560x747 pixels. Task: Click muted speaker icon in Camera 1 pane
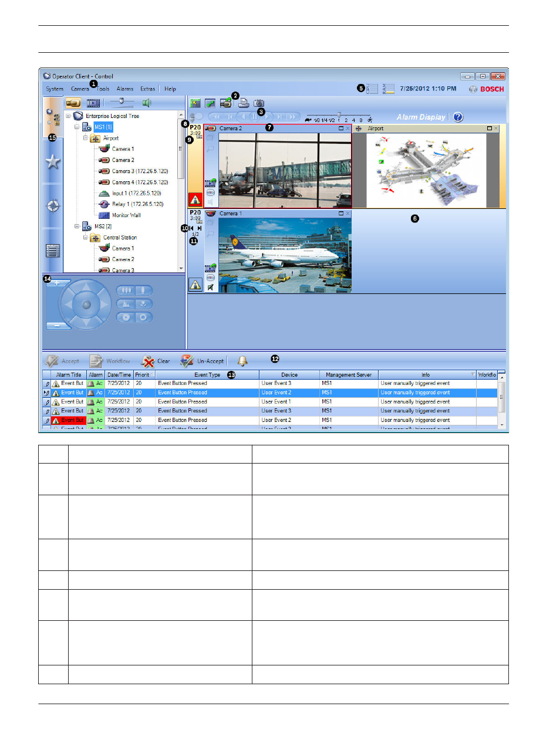click(x=210, y=287)
